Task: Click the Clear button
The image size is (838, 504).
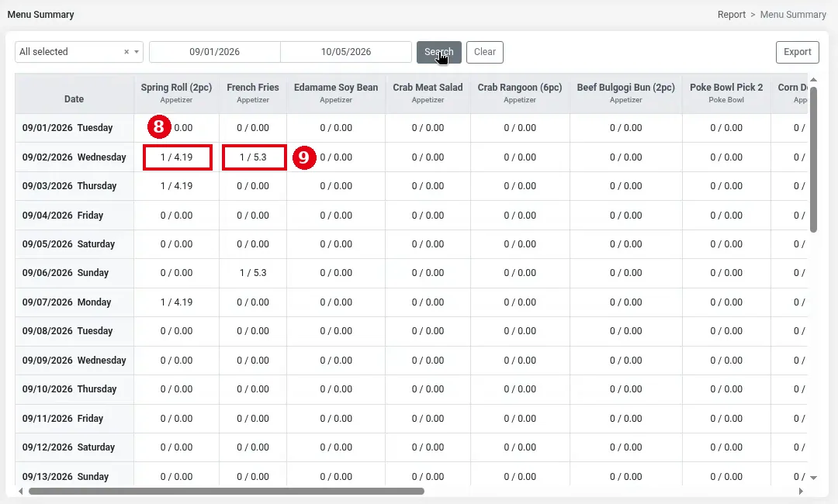Action: 485,52
